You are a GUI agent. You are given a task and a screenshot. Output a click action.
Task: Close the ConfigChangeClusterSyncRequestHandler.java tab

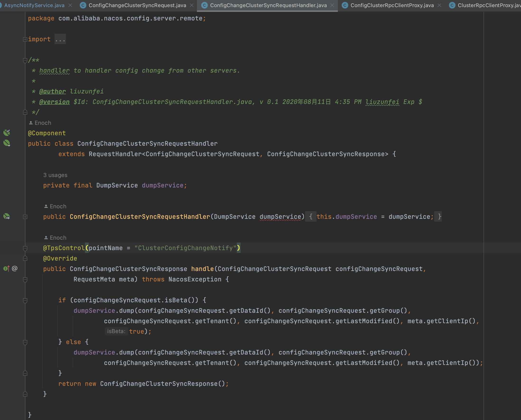tap(332, 5)
